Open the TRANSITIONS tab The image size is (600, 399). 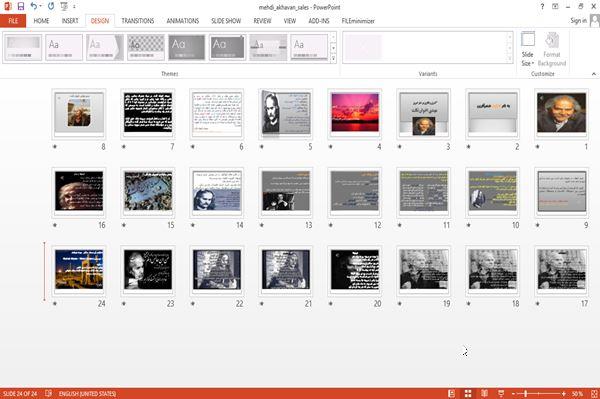138,21
